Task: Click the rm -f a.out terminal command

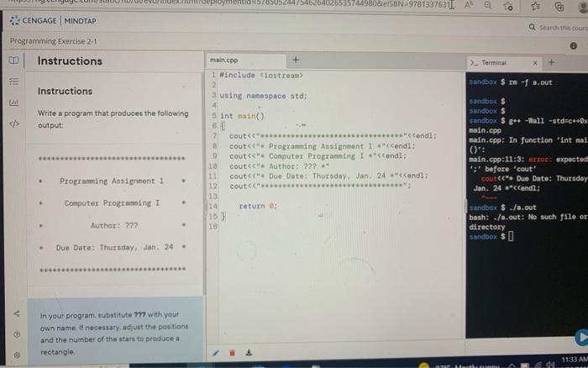Action: click(x=531, y=82)
